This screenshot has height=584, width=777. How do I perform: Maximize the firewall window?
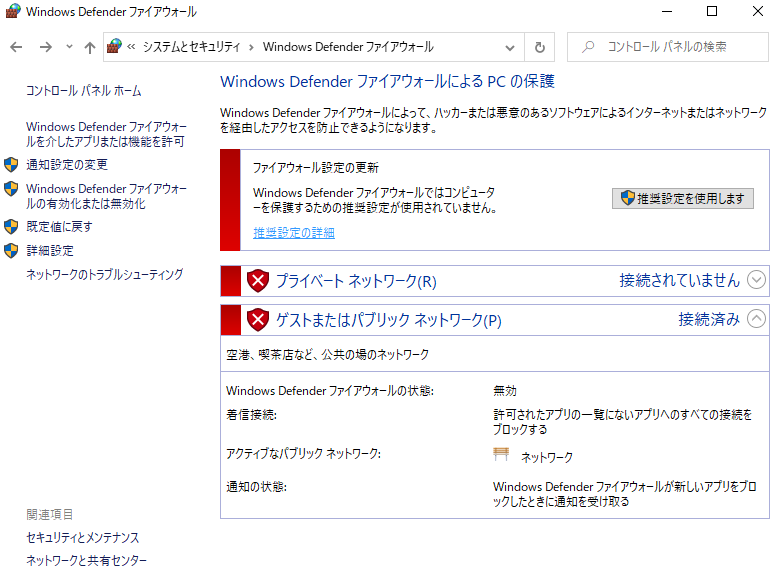coord(712,11)
